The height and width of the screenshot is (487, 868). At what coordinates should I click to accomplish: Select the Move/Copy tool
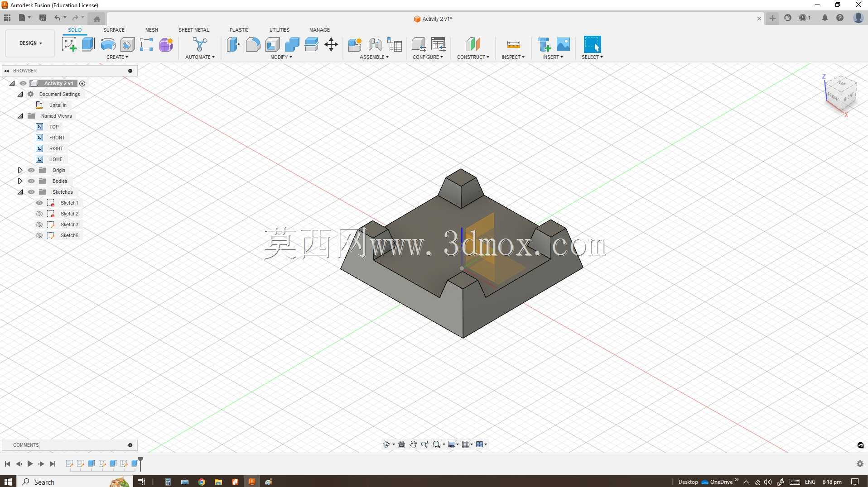[x=331, y=44]
